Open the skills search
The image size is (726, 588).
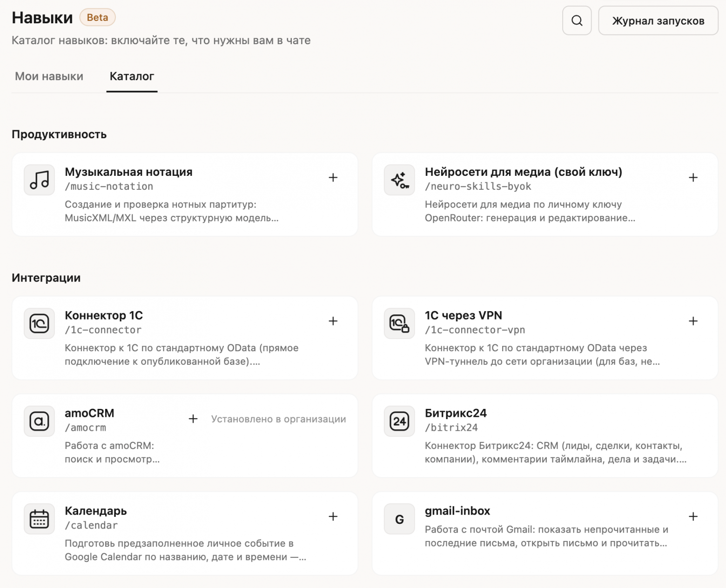point(577,20)
